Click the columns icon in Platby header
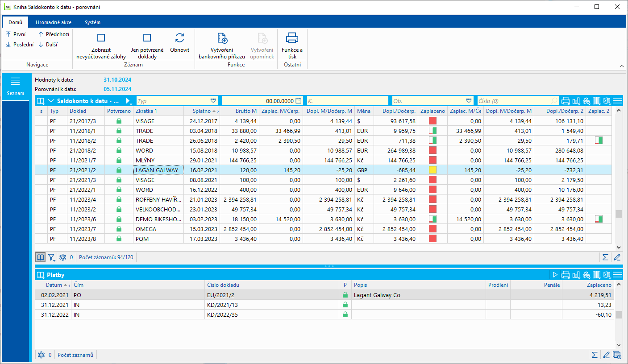628x364 pixels. [597, 275]
